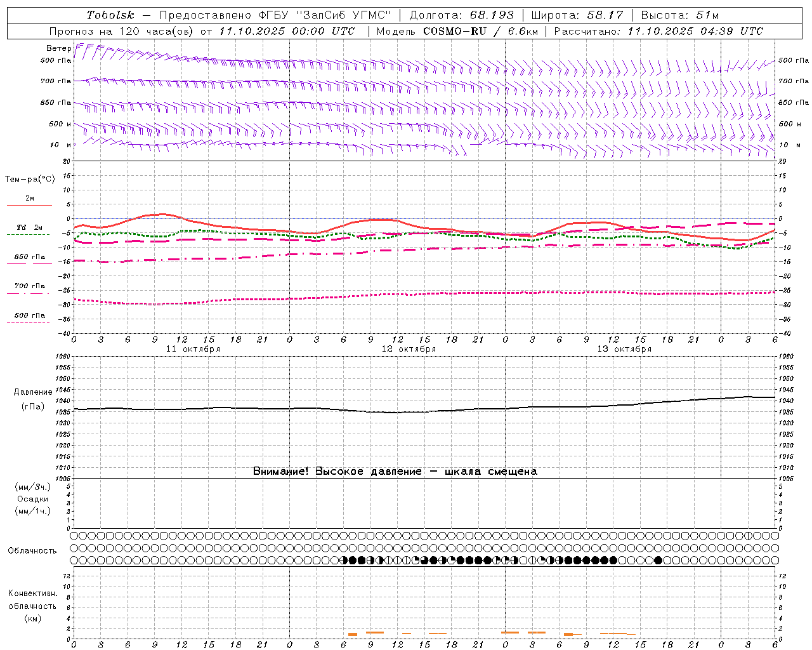Select the "Td 2м" dew point legend entry
Screen dimensions: 812x650
29,227
